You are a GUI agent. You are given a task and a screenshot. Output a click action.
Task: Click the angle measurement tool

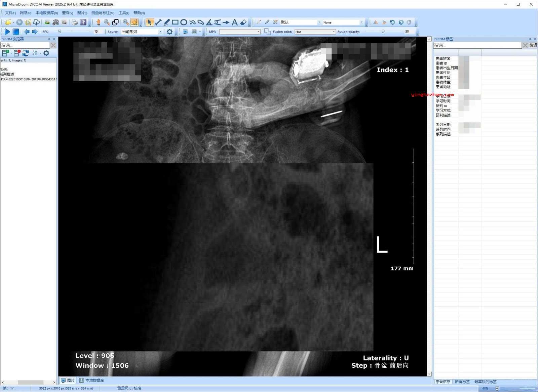tap(209, 23)
